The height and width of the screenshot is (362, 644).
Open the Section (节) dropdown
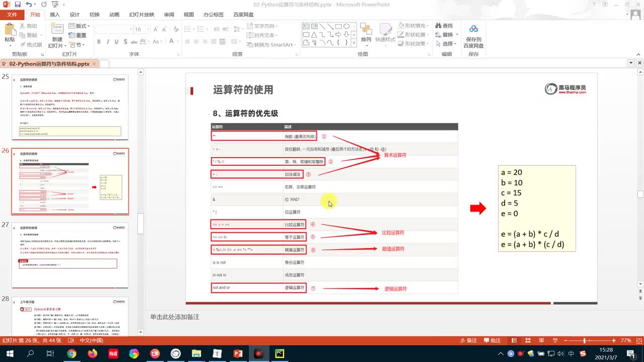[77, 45]
